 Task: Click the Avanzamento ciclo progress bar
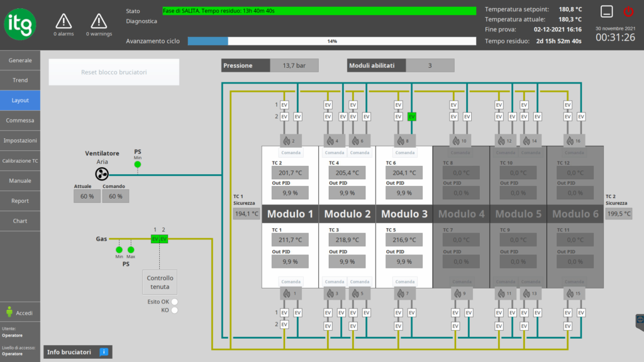point(332,41)
